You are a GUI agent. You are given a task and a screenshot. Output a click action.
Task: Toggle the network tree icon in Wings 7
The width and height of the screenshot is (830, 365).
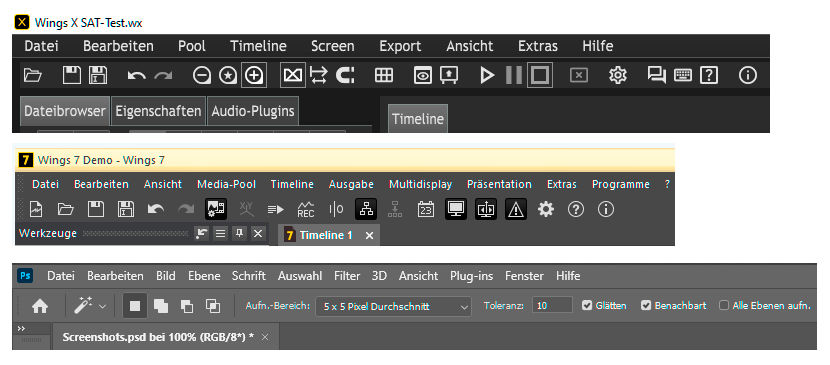(x=366, y=209)
